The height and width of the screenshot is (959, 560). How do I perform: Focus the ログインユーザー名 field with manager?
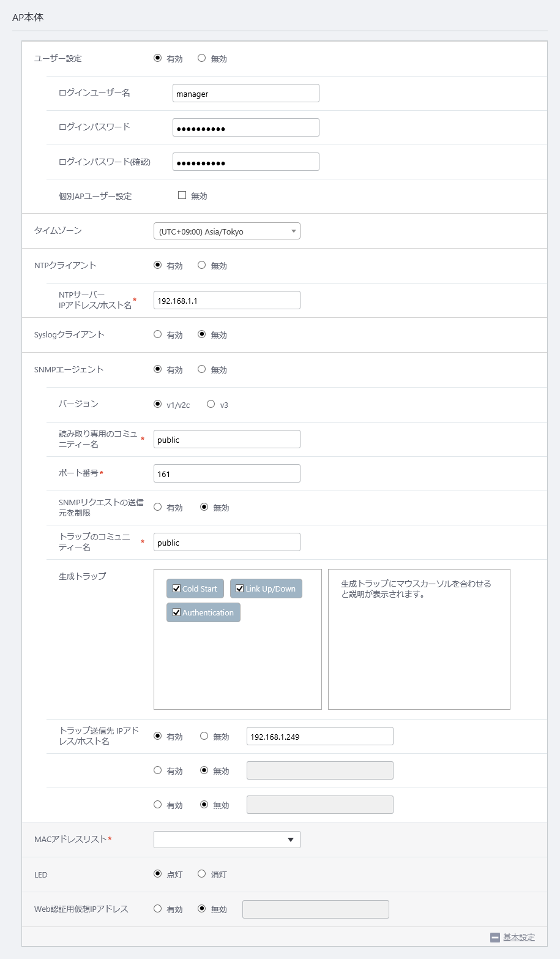[x=246, y=93]
